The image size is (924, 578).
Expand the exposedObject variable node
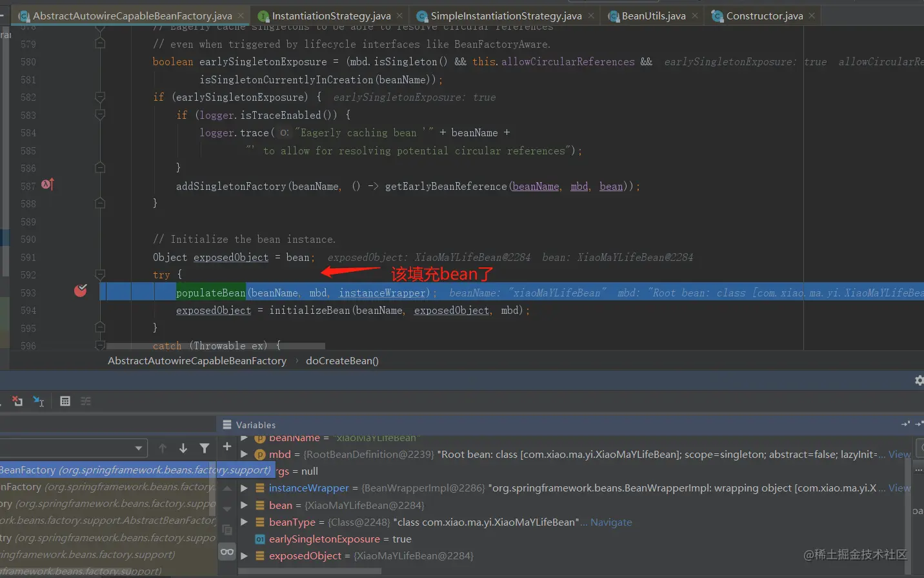[244, 555]
